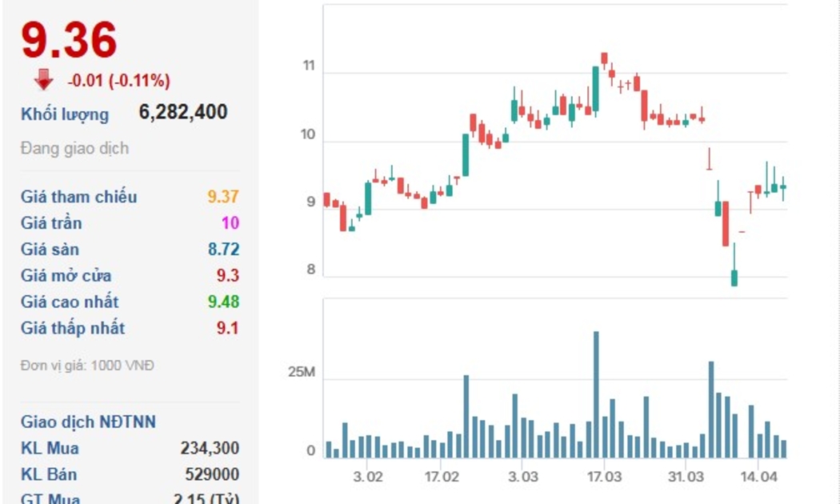840x504 pixels.
Task: Select the Giá tham chiếu row label
Action: point(78,197)
